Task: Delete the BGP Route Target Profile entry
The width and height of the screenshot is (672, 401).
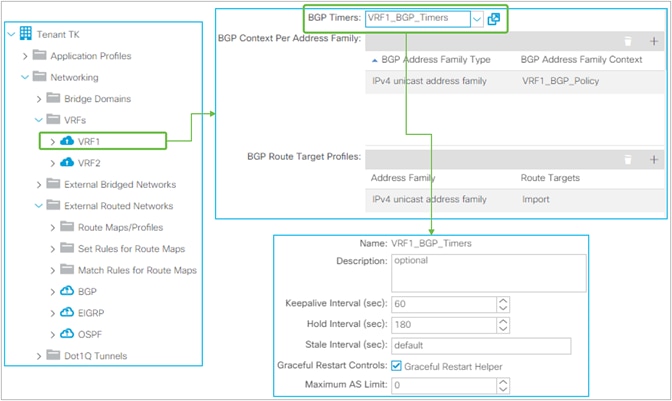Action: pyautogui.click(x=628, y=160)
